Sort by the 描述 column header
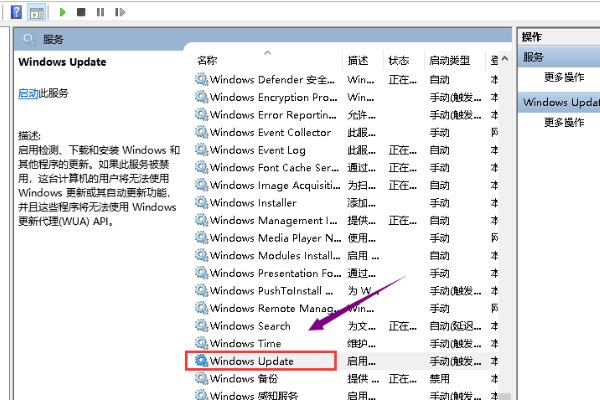Image resolution: width=600 pixels, height=400 pixels. [358, 60]
